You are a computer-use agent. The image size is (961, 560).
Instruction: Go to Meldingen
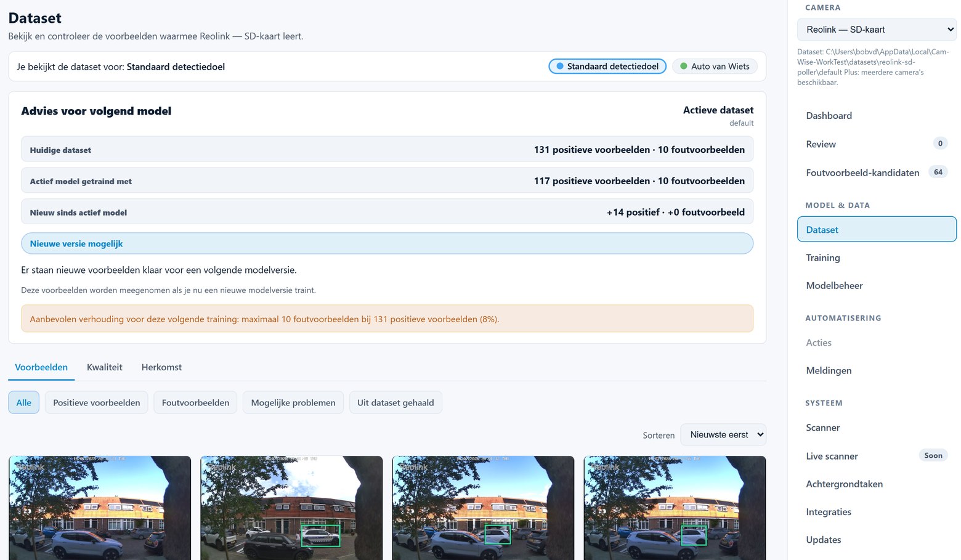coord(877,370)
